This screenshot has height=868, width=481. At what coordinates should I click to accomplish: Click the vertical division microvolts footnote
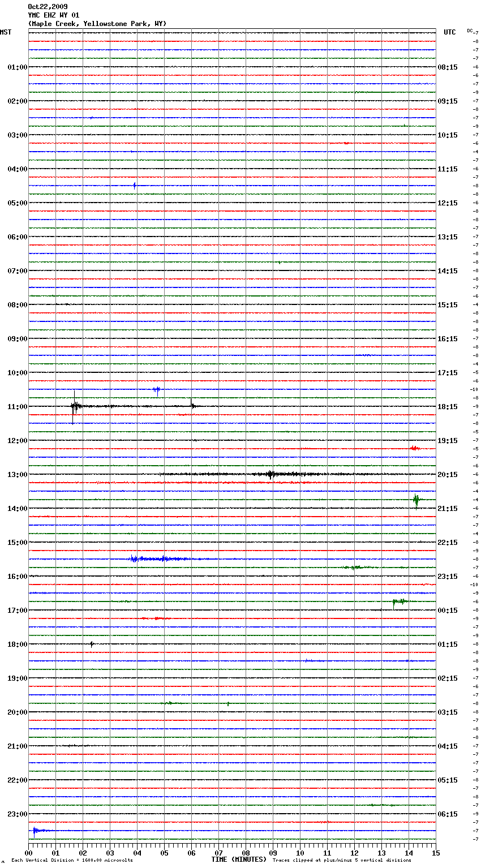72,861
